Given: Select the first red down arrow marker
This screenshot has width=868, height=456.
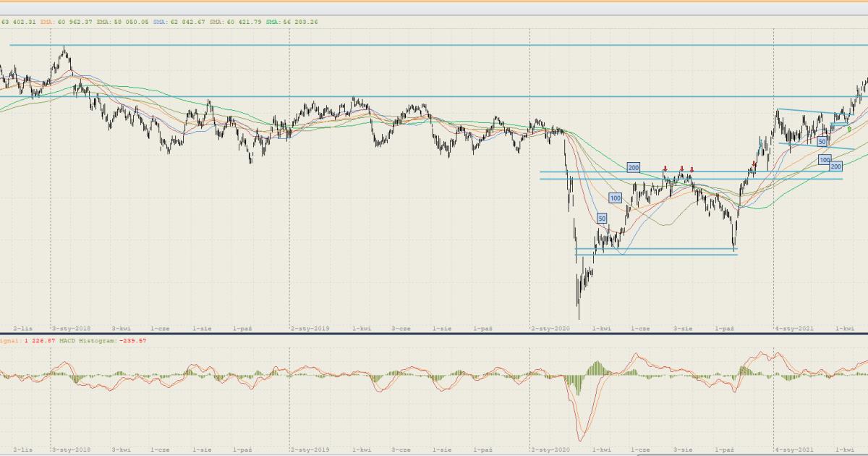Looking at the screenshot, I should [665, 169].
